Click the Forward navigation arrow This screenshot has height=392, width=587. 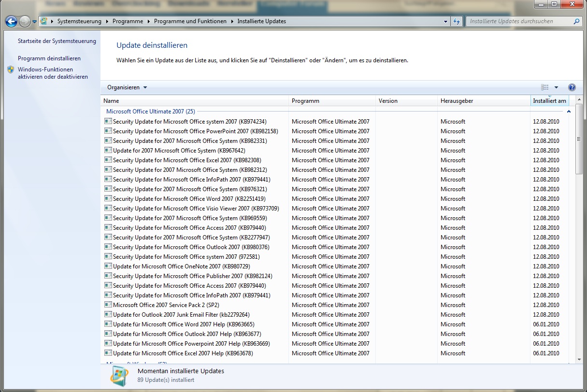coord(25,21)
